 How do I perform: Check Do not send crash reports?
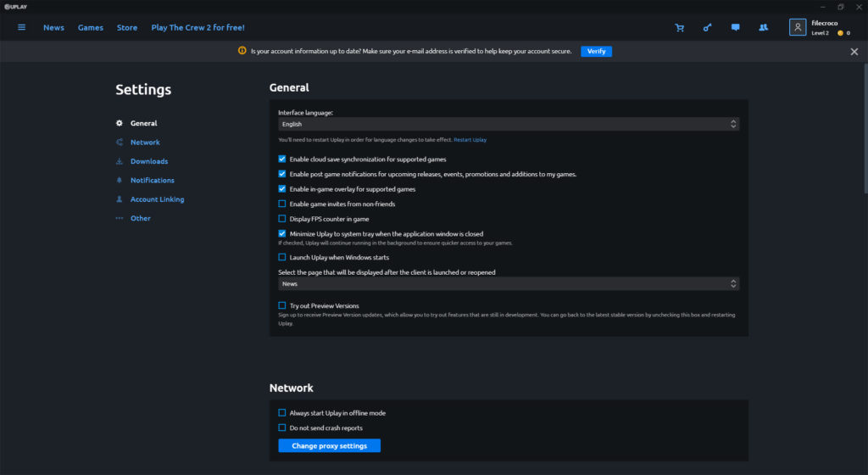pos(281,428)
